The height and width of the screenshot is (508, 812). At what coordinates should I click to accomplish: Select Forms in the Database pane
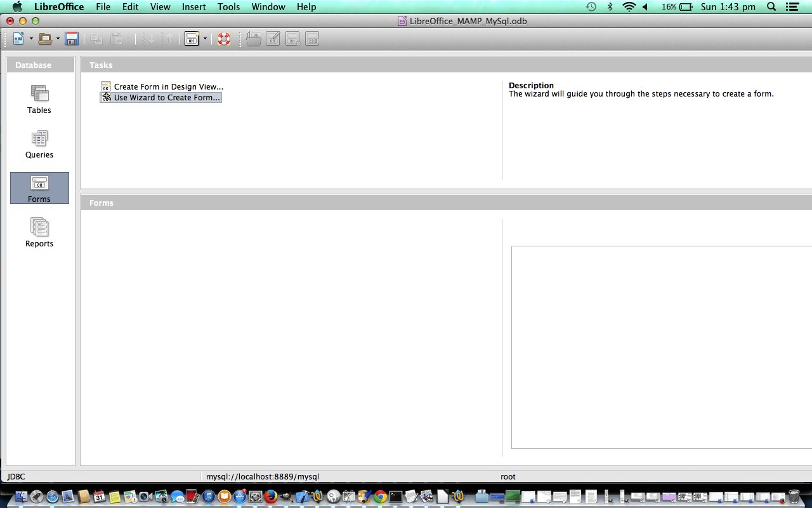click(x=39, y=188)
